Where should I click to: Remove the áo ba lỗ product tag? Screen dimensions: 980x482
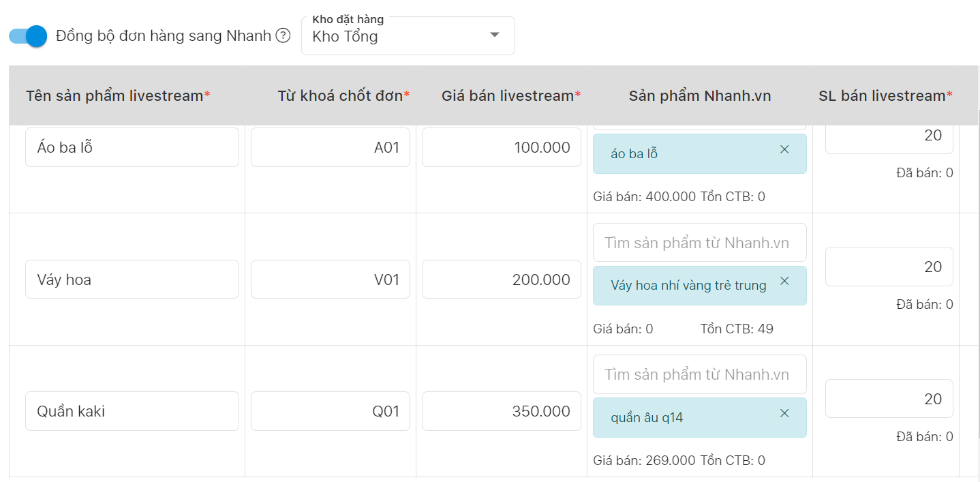(x=784, y=149)
